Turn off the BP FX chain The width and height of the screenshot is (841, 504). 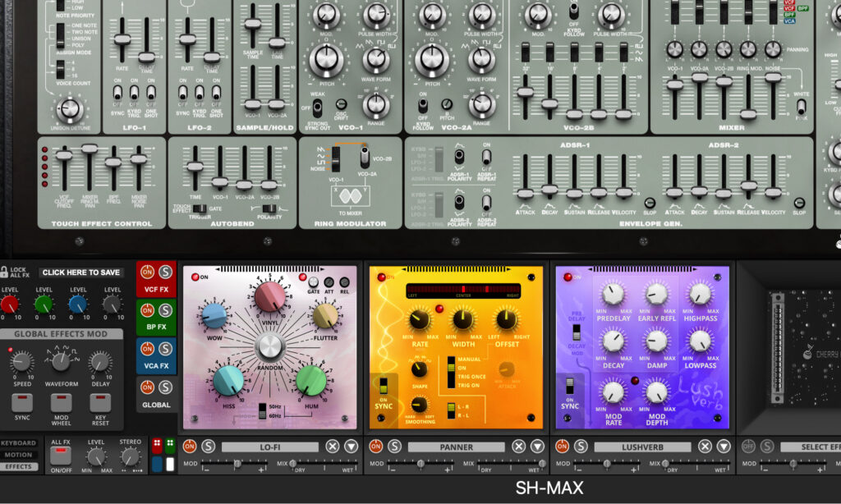(x=148, y=310)
